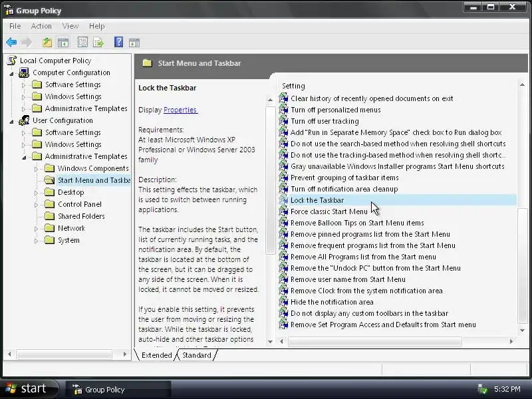The height and width of the screenshot is (399, 532).
Task: Expand the Desktop tree node
Action: [36, 193]
